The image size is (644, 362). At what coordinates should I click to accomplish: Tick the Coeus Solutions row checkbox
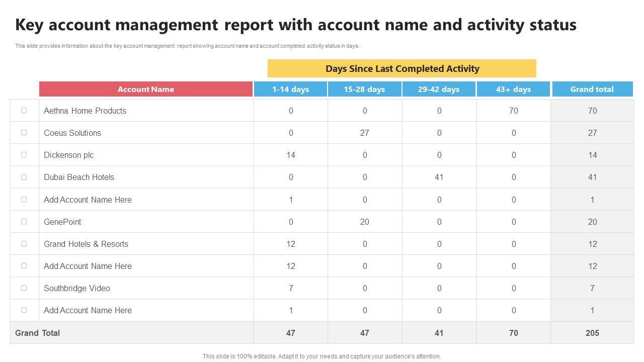[24, 133]
